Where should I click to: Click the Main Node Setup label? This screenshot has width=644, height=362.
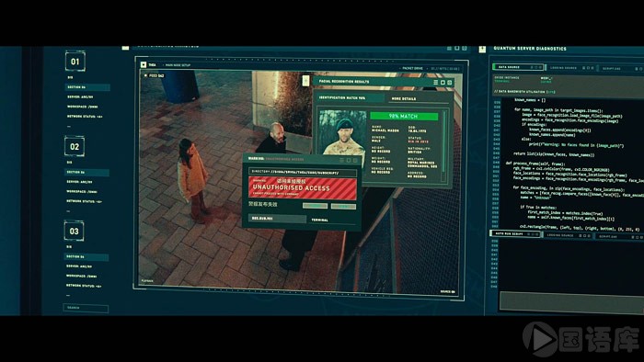click(x=178, y=65)
